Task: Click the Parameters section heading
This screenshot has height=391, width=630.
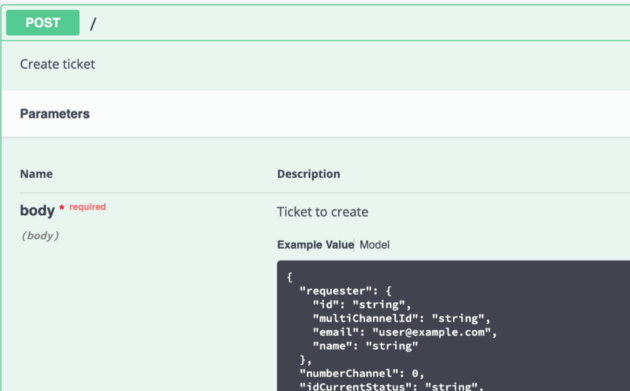Action: [x=55, y=114]
